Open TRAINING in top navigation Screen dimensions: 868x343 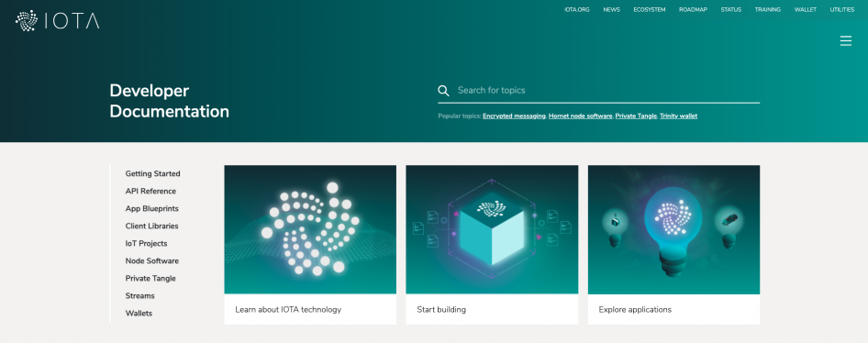point(768,10)
